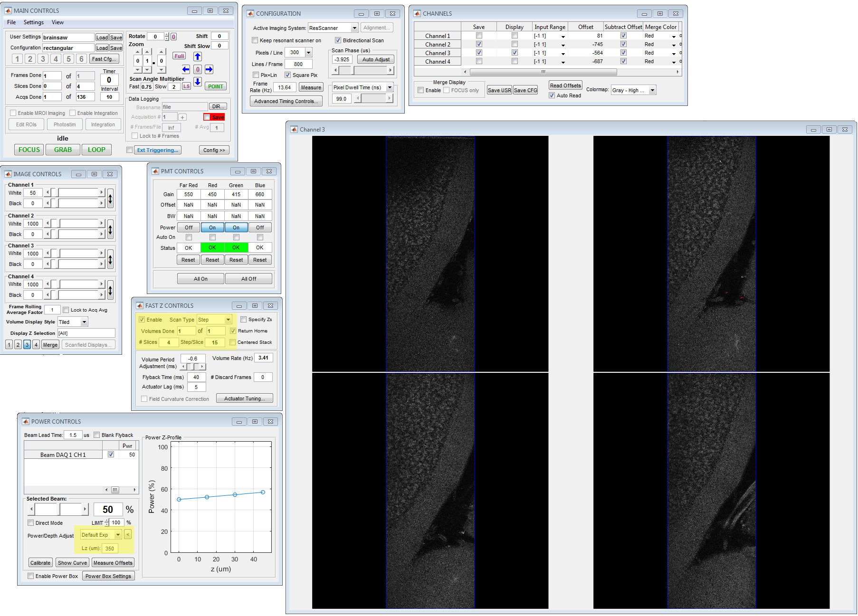The width and height of the screenshot is (858, 616).
Task: Disable Fast Z Enable checkbox
Action: coord(142,320)
